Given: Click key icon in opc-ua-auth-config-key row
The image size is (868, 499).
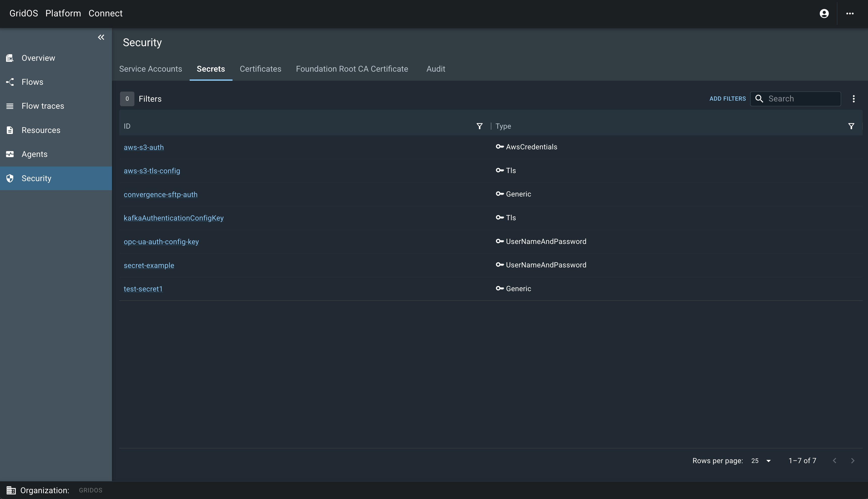Looking at the screenshot, I should pyautogui.click(x=500, y=241).
